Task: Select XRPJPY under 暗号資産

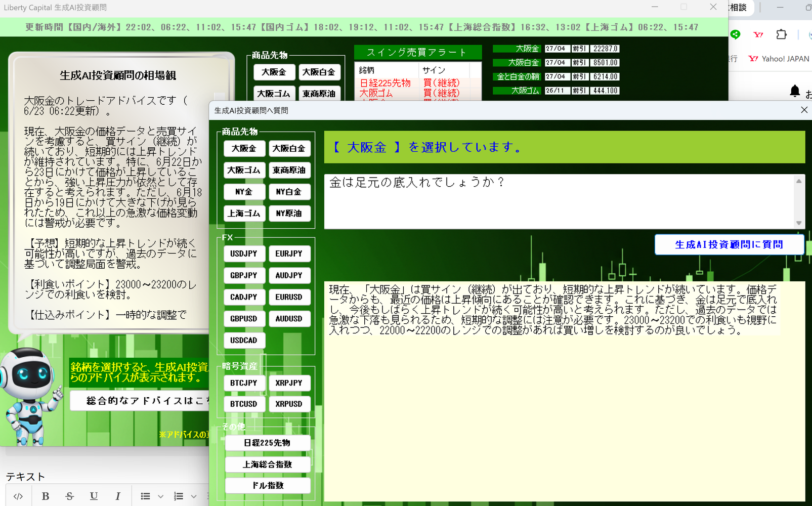Action: tap(289, 383)
